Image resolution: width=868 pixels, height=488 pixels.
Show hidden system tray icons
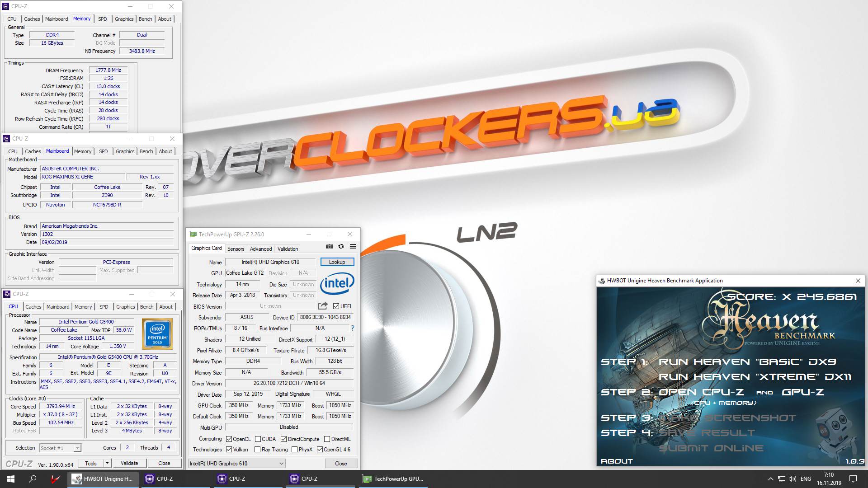[x=770, y=479]
